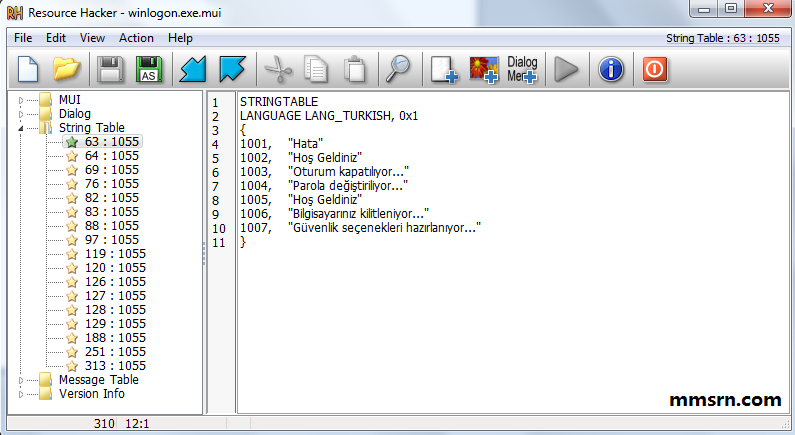This screenshot has width=795, height=435.
Task: Select string table entry 120 : 1055
Action: pyautogui.click(x=115, y=268)
